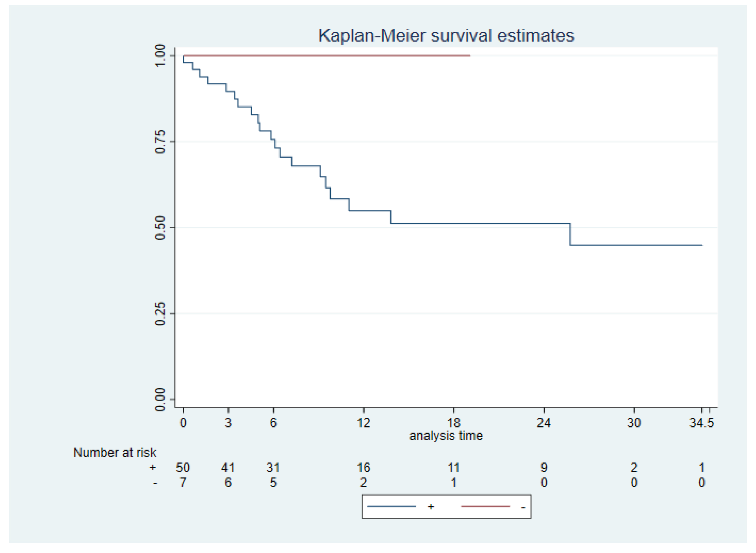Click the 'Number at risk' heading
Screen dimensions: 756x553
coord(114,453)
